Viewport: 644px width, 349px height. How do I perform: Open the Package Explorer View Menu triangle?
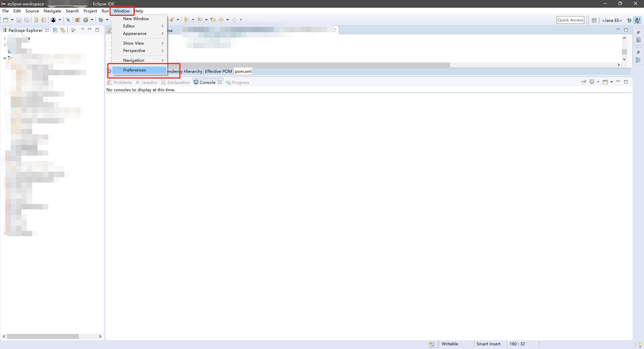[x=83, y=30]
